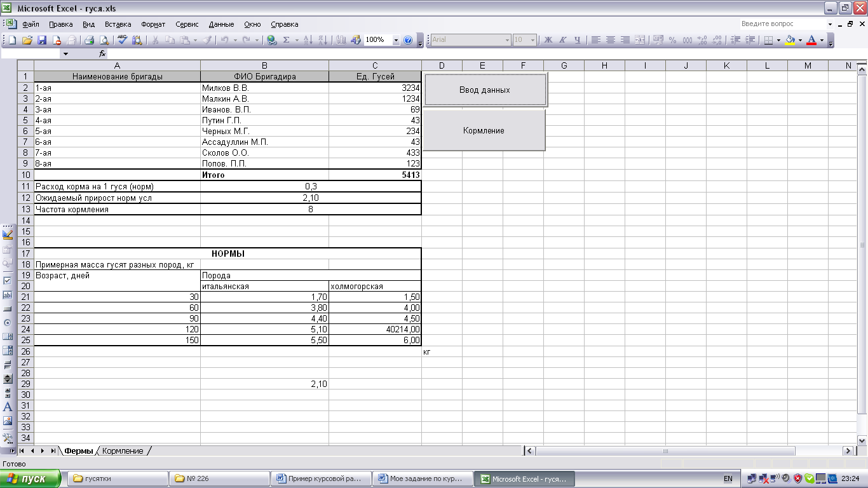The image size is (868, 488).
Task: Open the Вставка menu
Action: (118, 24)
